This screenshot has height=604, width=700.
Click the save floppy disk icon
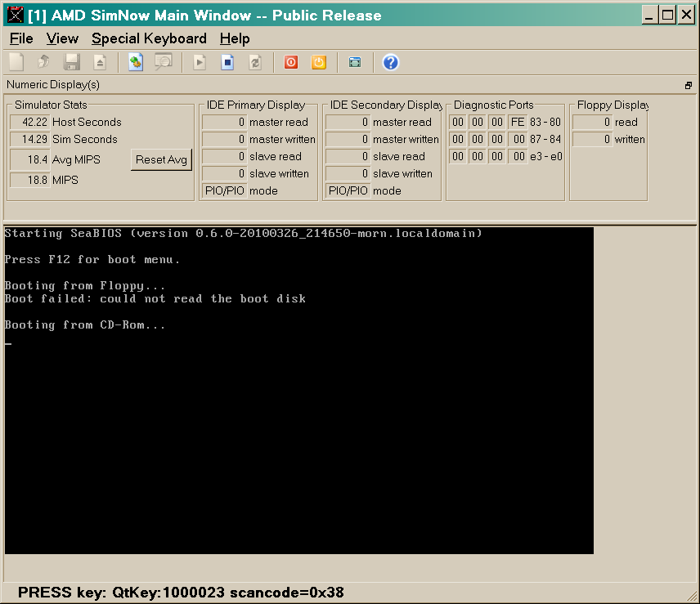tap(72, 62)
